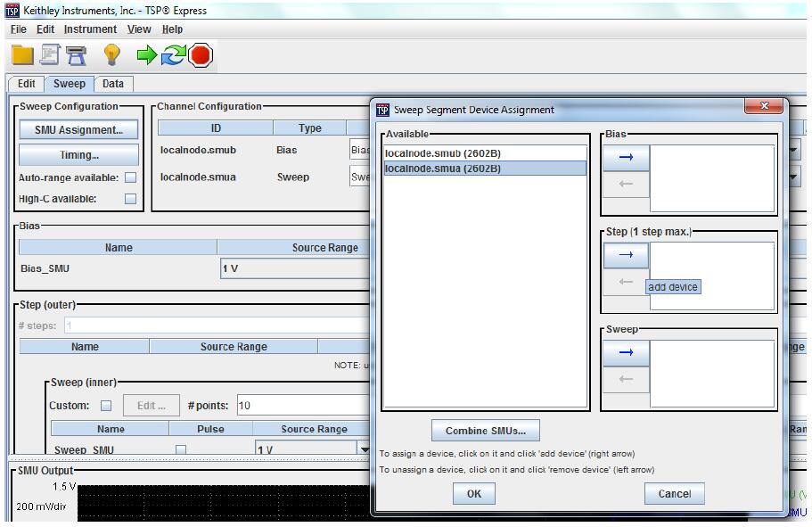Toggle the High-C available checkbox
This screenshot has width=812, height=527.
130,199
